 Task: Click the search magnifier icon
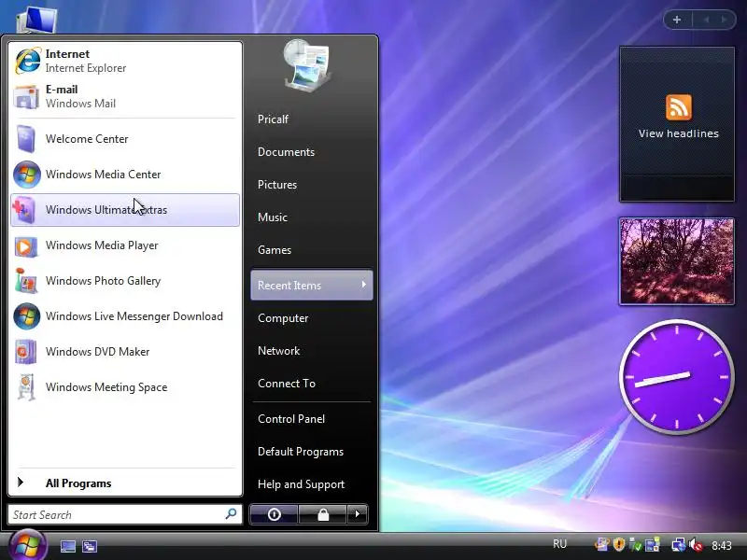(231, 514)
